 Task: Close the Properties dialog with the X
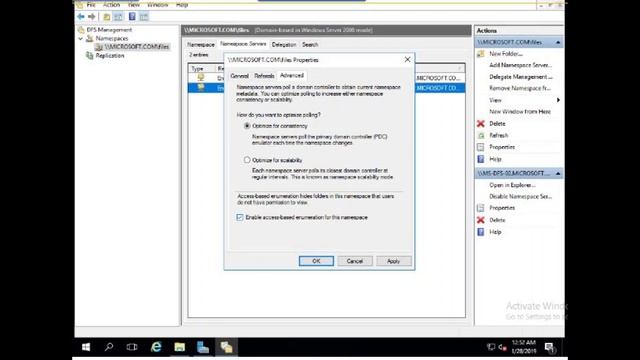[x=407, y=60]
